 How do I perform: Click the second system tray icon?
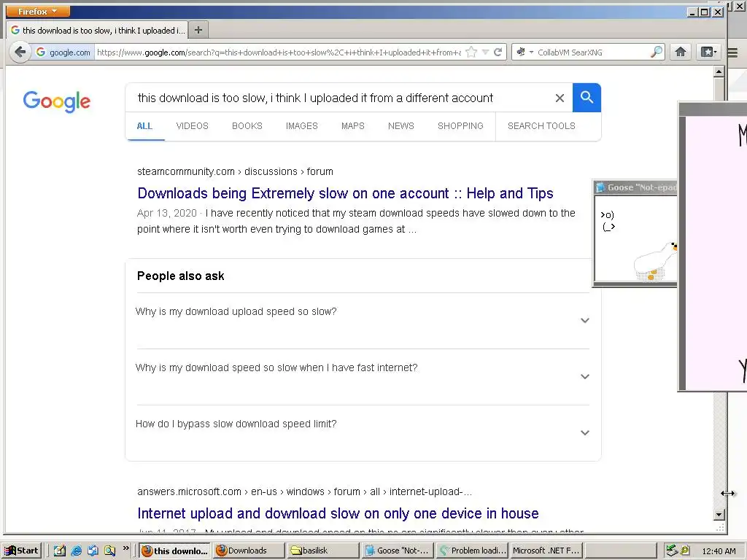[x=685, y=551]
